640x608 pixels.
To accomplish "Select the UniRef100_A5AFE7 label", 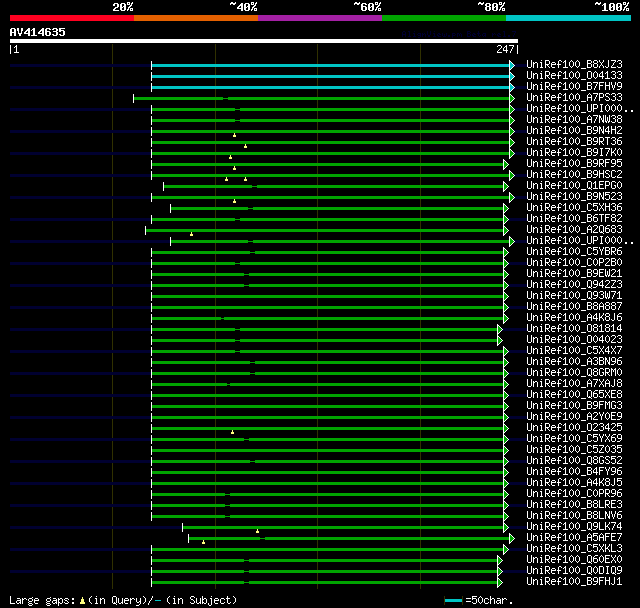I will coord(574,538).
